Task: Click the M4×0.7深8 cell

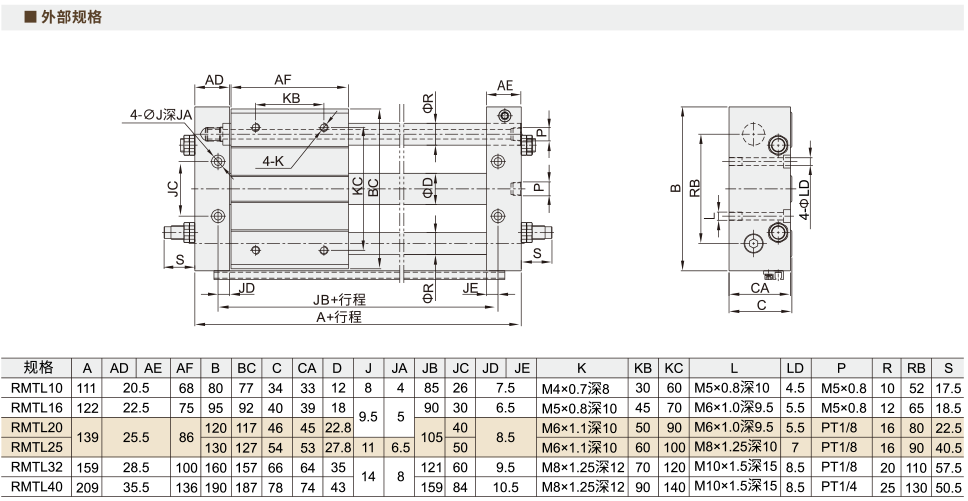Action: tap(575, 389)
